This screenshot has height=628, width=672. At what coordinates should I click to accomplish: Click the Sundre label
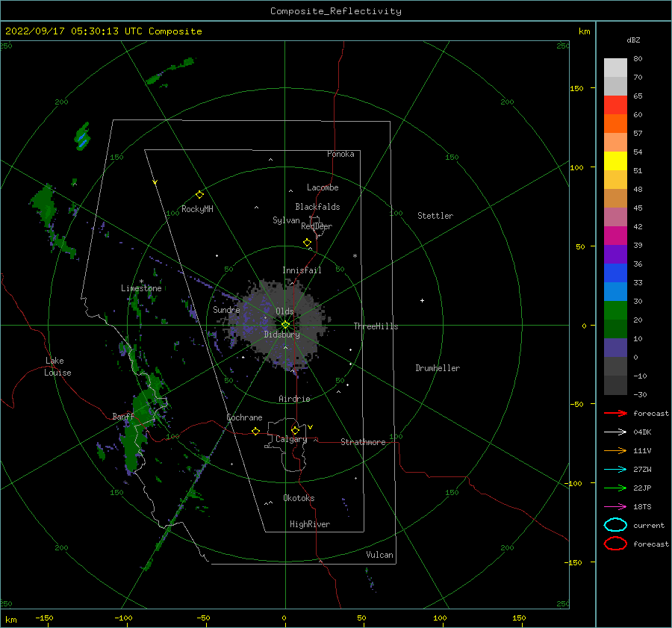point(226,310)
